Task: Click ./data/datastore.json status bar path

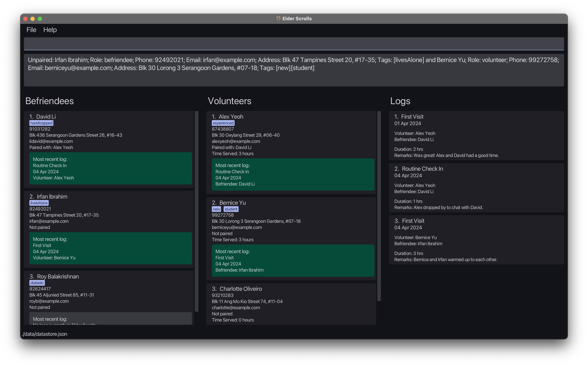Action: tap(45, 334)
